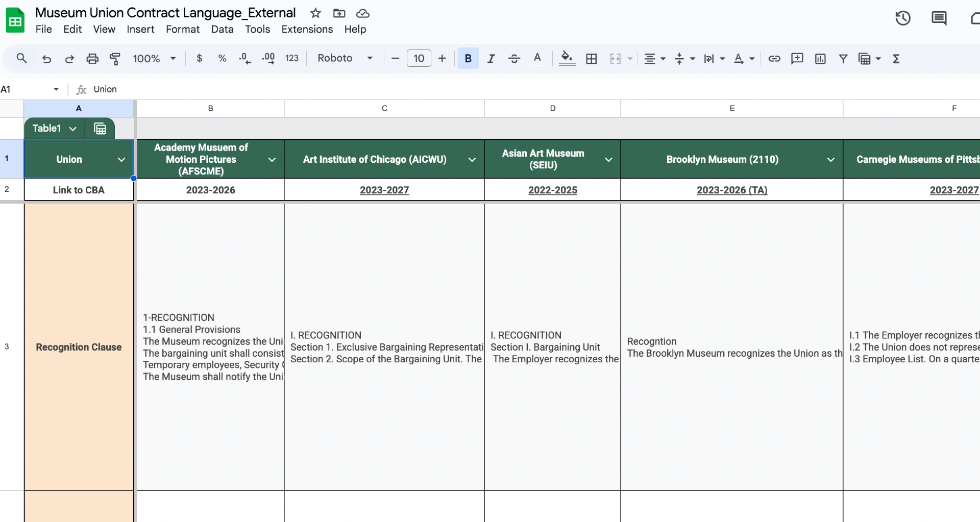Image resolution: width=980 pixels, height=522 pixels.
Task: Insert a chart icon
Action: point(820,59)
